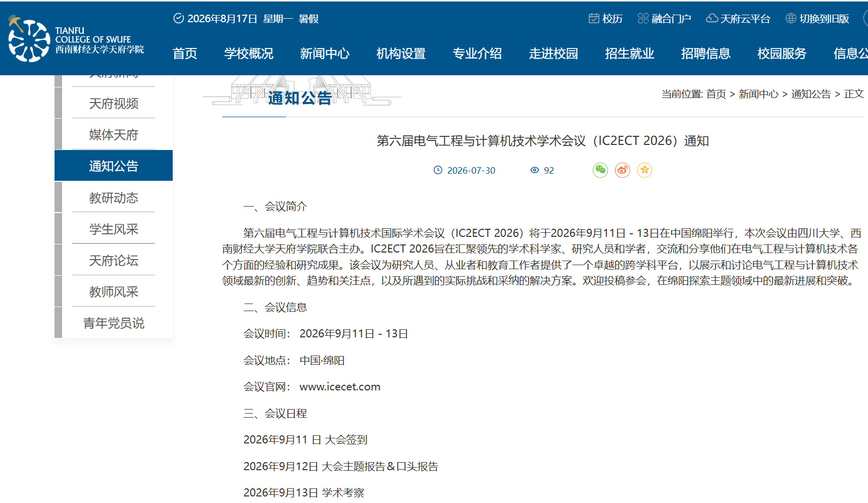
Task: Open the 走进校园 nav menu
Action: 553,54
